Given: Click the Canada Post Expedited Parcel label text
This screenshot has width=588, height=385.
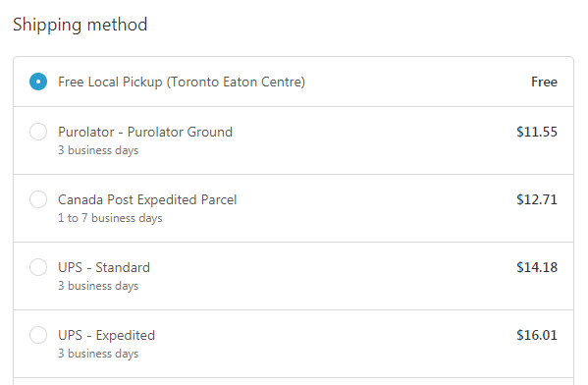Looking at the screenshot, I should (147, 199).
